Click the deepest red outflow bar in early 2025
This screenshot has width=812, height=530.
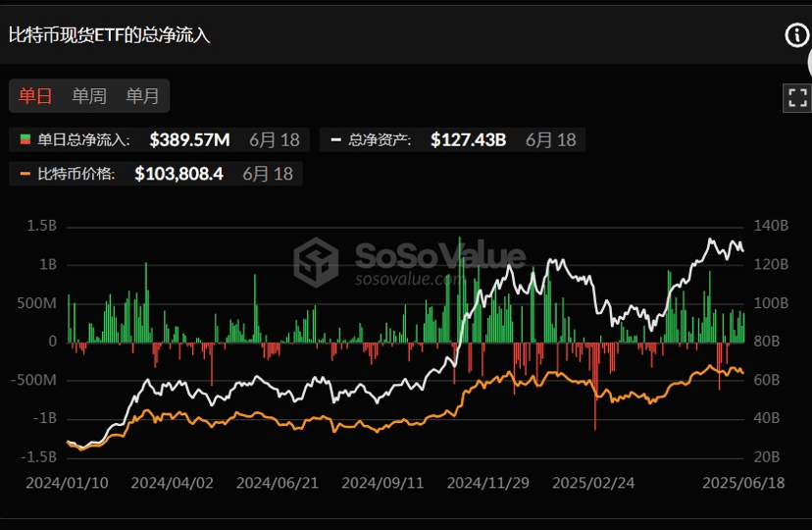tap(595, 386)
